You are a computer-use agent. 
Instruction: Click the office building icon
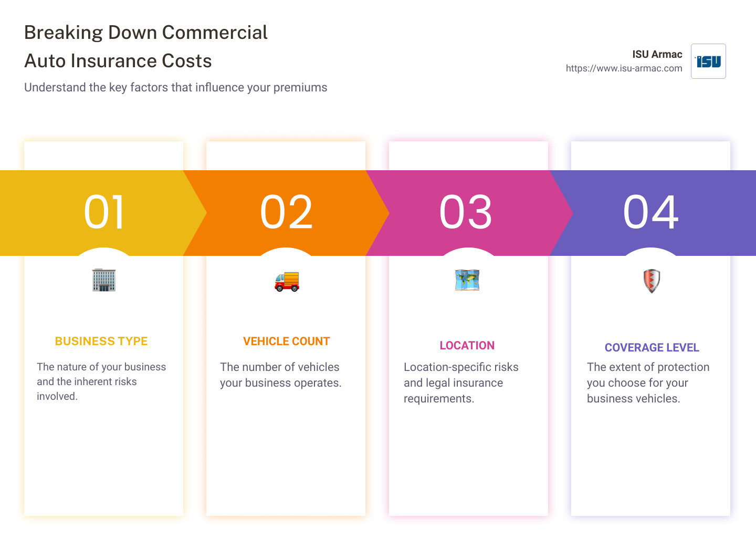(x=104, y=280)
